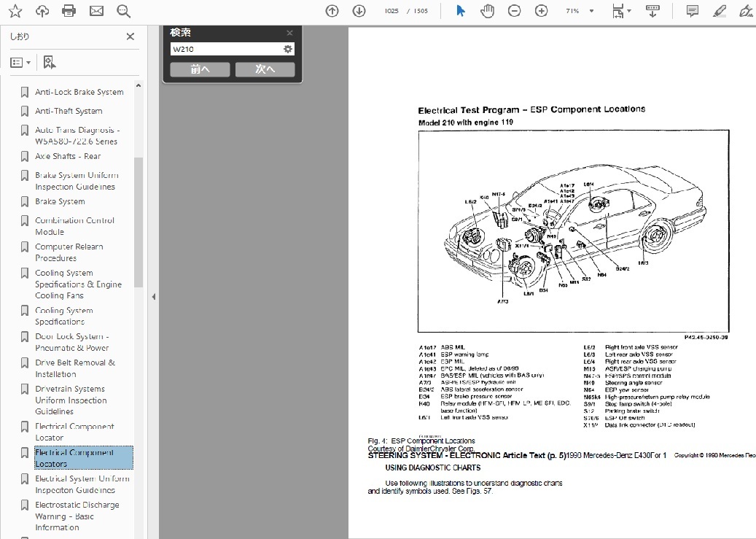The height and width of the screenshot is (539, 756).
Task: Open bookmark panel options dropdown
Action: (x=20, y=63)
